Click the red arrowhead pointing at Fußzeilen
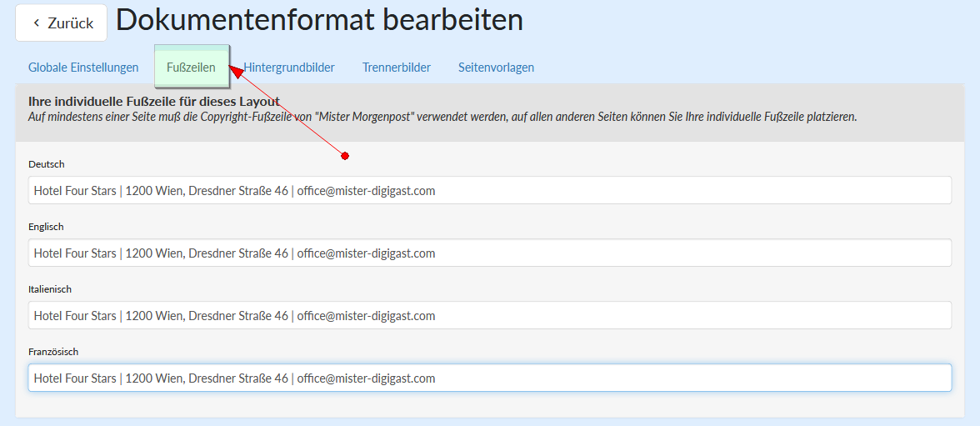This screenshot has height=426, width=980. click(236, 73)
